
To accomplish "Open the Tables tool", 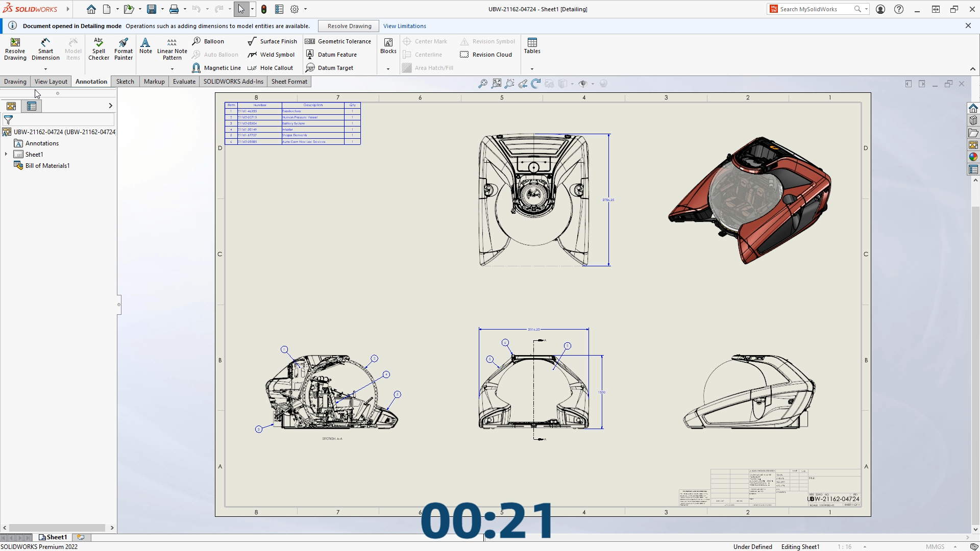I will tap(532, 45).
